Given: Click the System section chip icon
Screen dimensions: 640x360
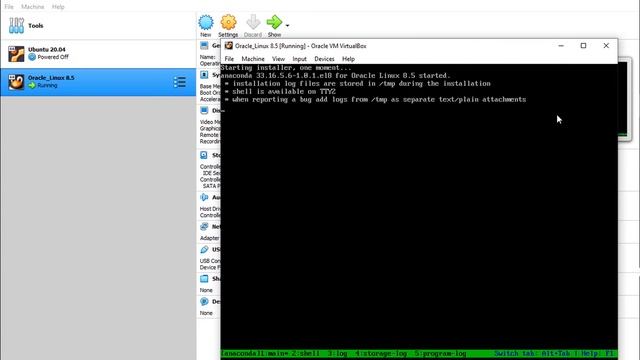Looking at the screenshot, I should pos(204,75).
